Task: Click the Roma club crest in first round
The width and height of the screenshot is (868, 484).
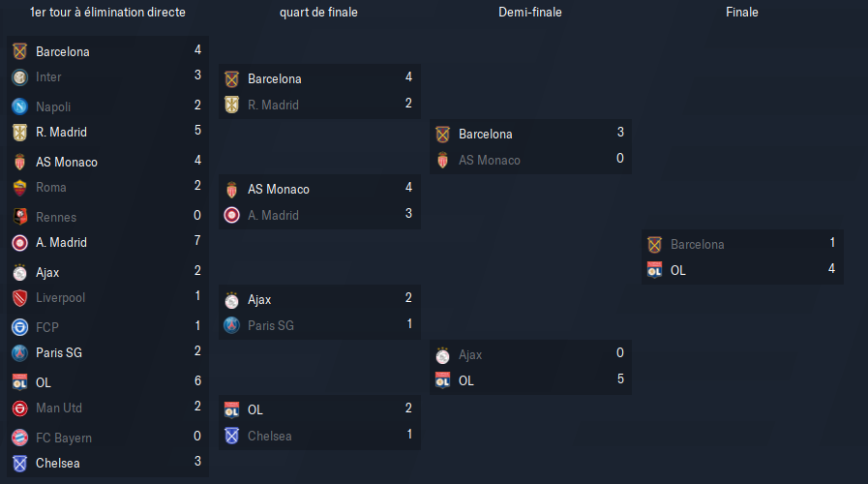Action: 20,187
